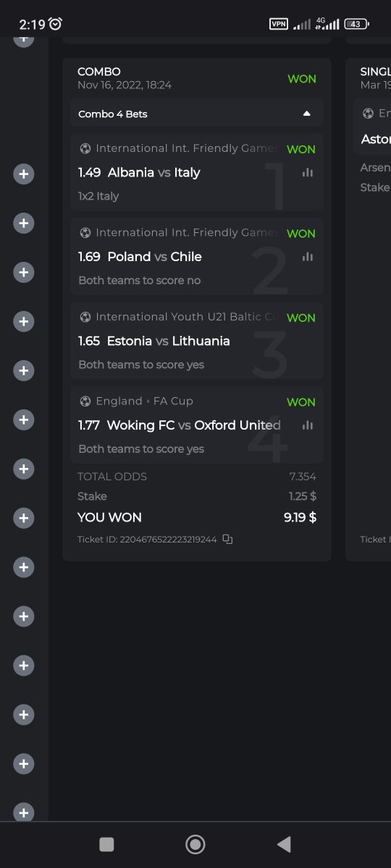
Task: Open stats icon for Woking FC vs Oxford United
Action: point(308,425)
